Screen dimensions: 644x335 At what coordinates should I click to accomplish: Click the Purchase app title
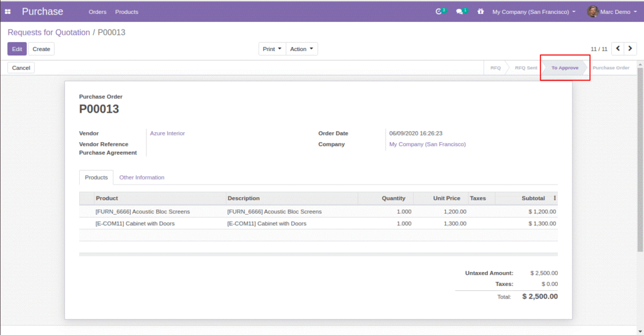[x=42, y=11]
